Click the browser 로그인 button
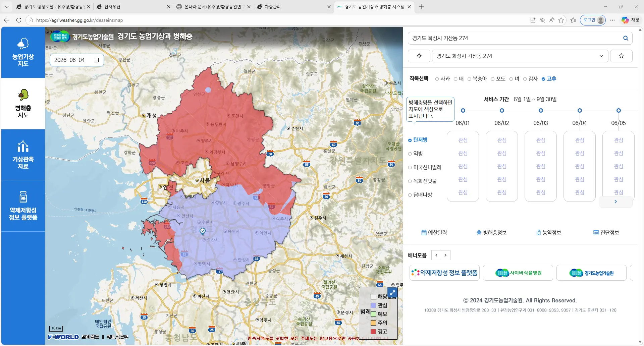The image size is (644, 346). click(593, 20)
